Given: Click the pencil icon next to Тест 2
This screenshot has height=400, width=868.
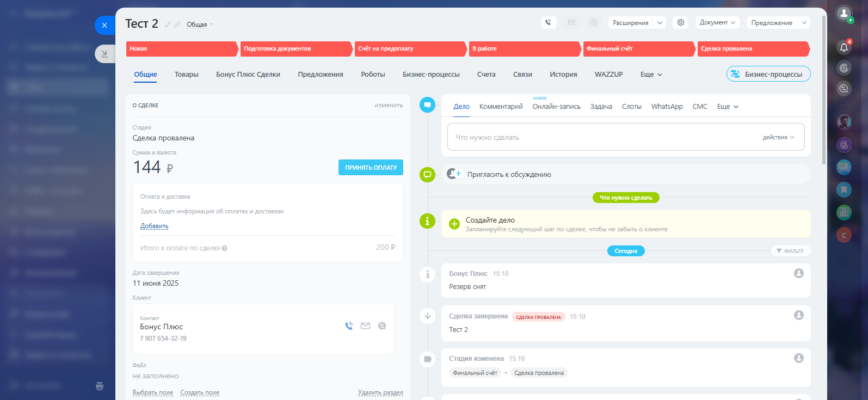Looking at the screenshot, I should pyautogui.click(x=168, y=24).
